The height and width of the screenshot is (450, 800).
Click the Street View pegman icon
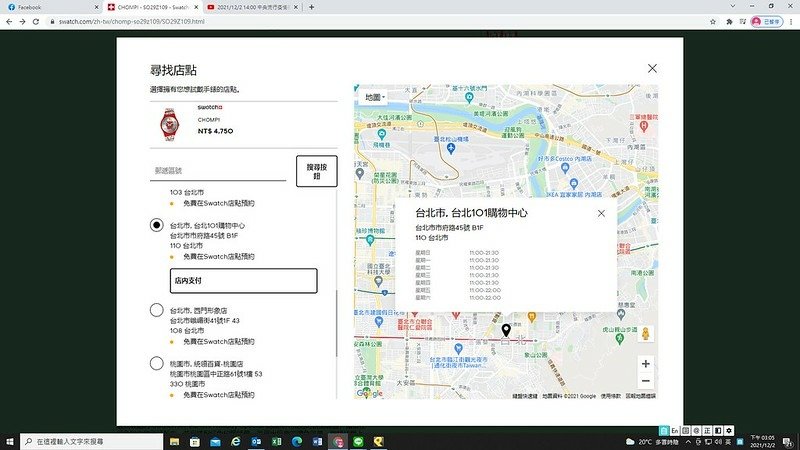645,334
